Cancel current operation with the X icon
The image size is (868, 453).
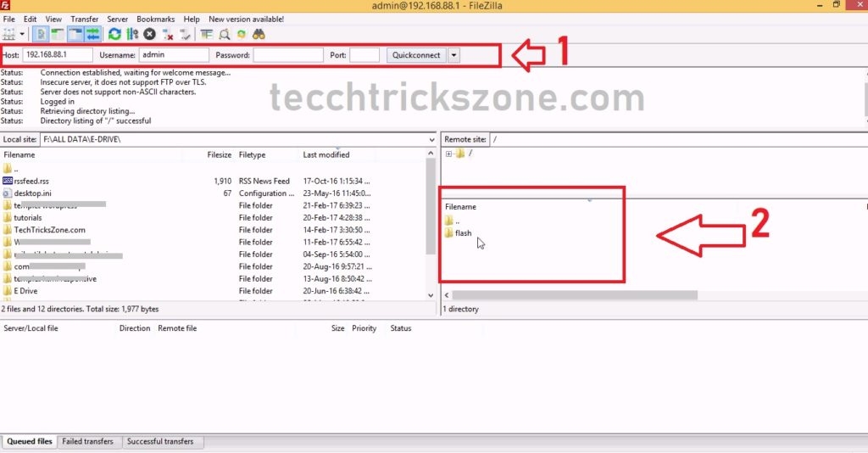(149, 34)
